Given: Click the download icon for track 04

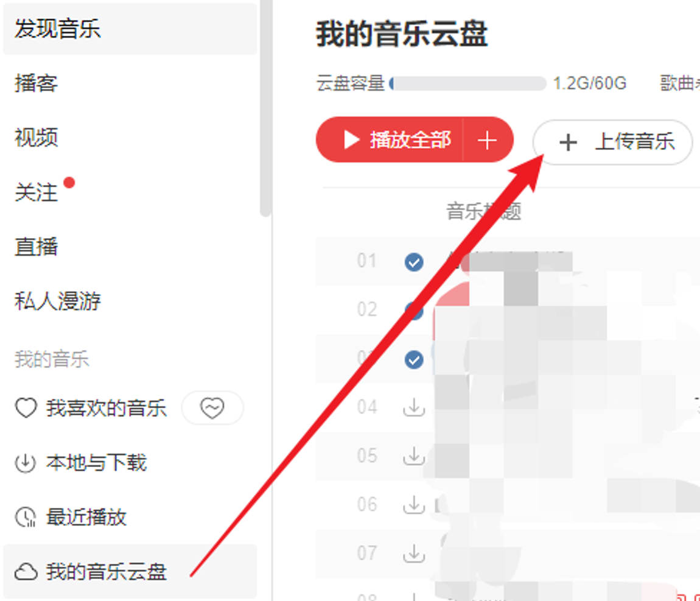Looking at the screenshot, I should 414,407.
